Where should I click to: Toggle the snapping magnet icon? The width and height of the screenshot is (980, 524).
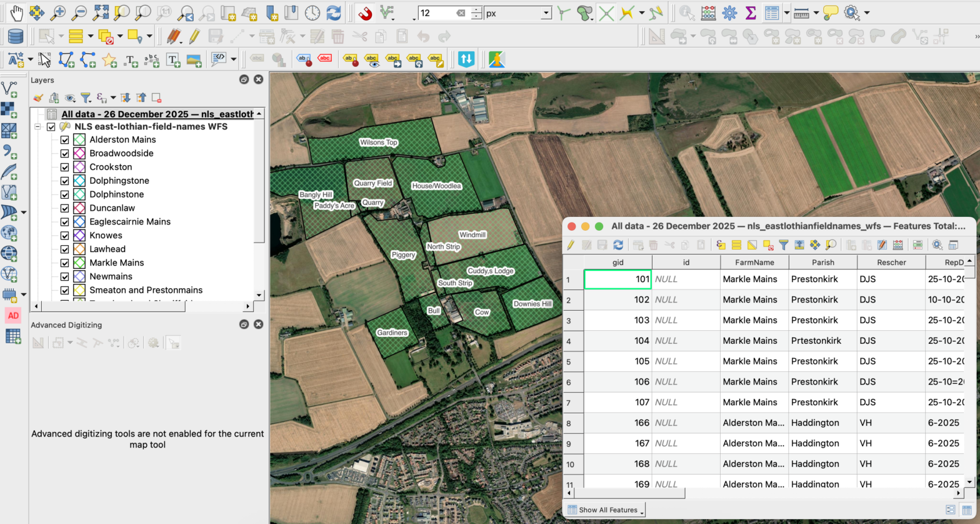pos(364,13)
